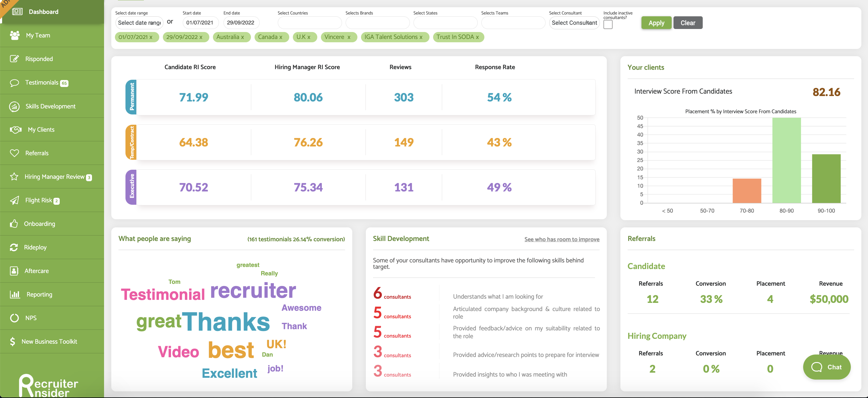Remove the Australia filter tag
Screen dimensions: 868x398
pyautogui.click(x=242, y=37)
